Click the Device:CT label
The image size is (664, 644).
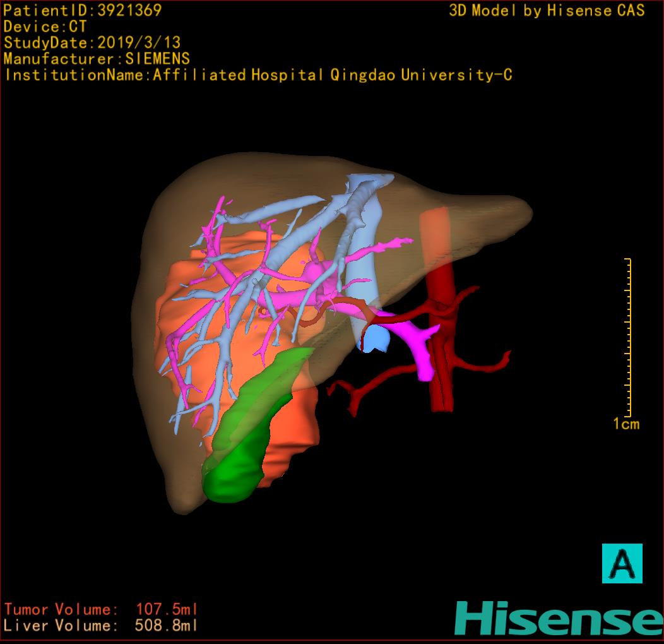click(x=45, y=27)
